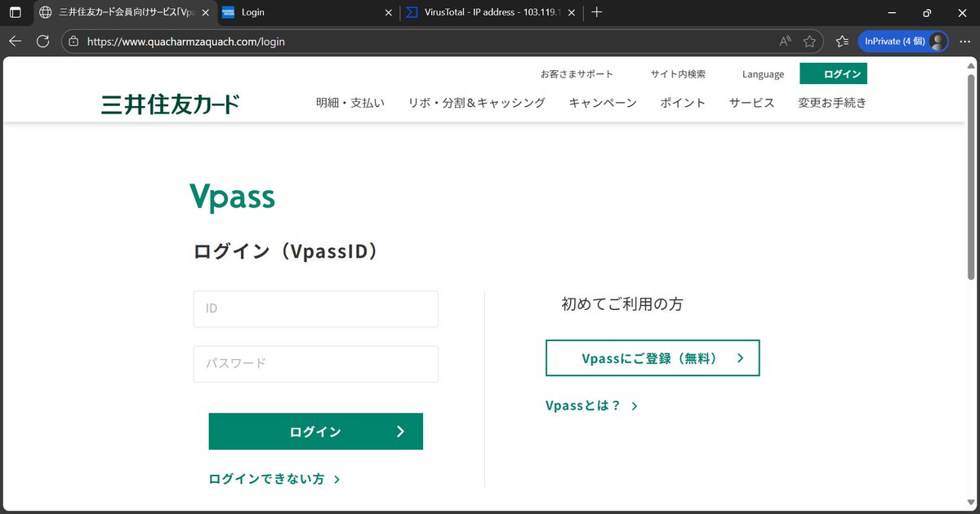Open キャンペーン menu
The width and height of the screenshot is (980, 514).
[x=603, y=103]
